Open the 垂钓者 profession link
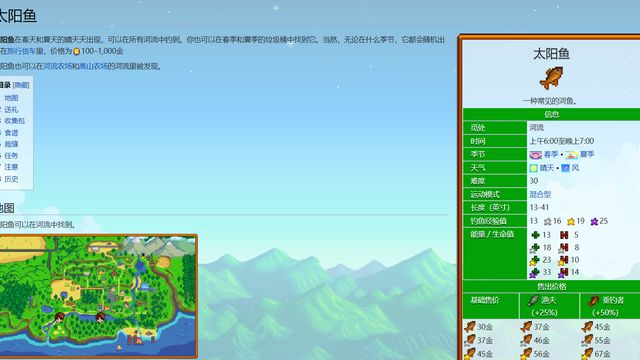Viewport: 640px width, 360px height. 613,300
